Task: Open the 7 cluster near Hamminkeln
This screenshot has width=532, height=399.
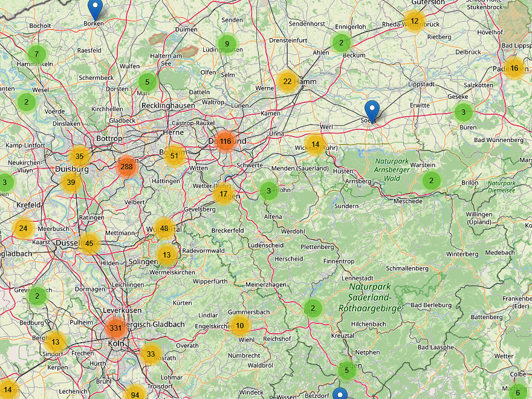Action: tap(36, 54)
